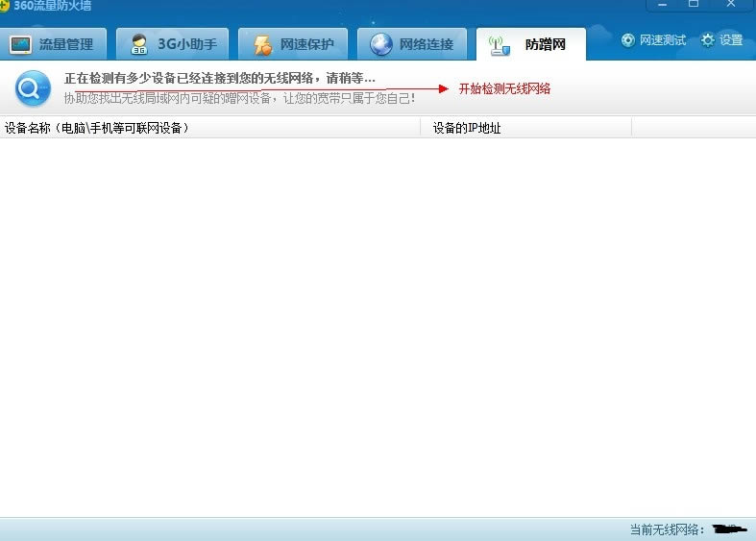
Task: Go to the 网速保护 tab
Action: pyautogui.click(x=307, y=44)
